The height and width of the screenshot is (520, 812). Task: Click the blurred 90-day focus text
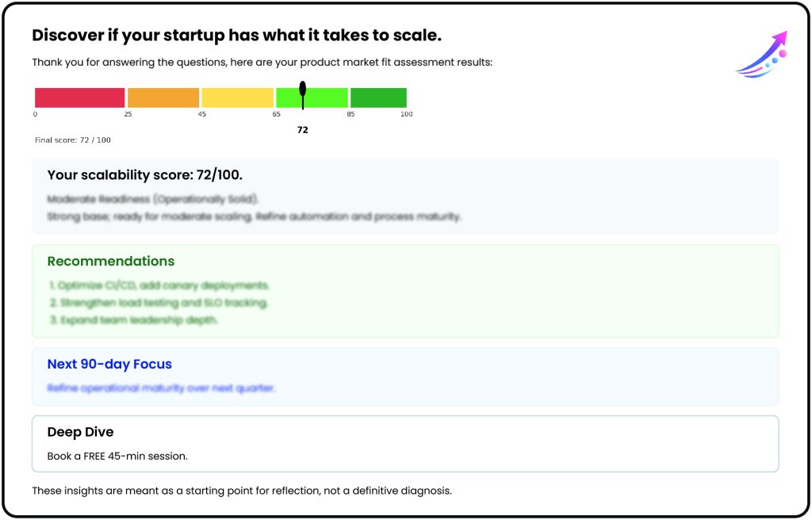pos(161,388)
